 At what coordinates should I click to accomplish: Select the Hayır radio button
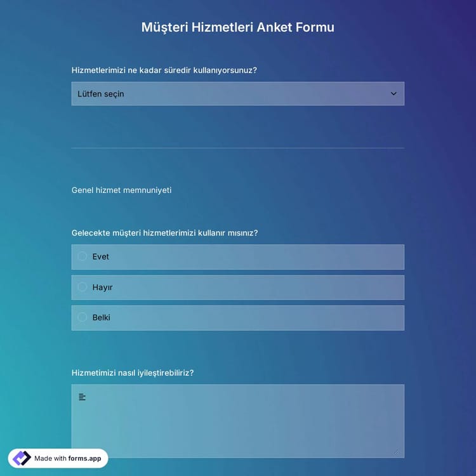[x=83, y=287]
